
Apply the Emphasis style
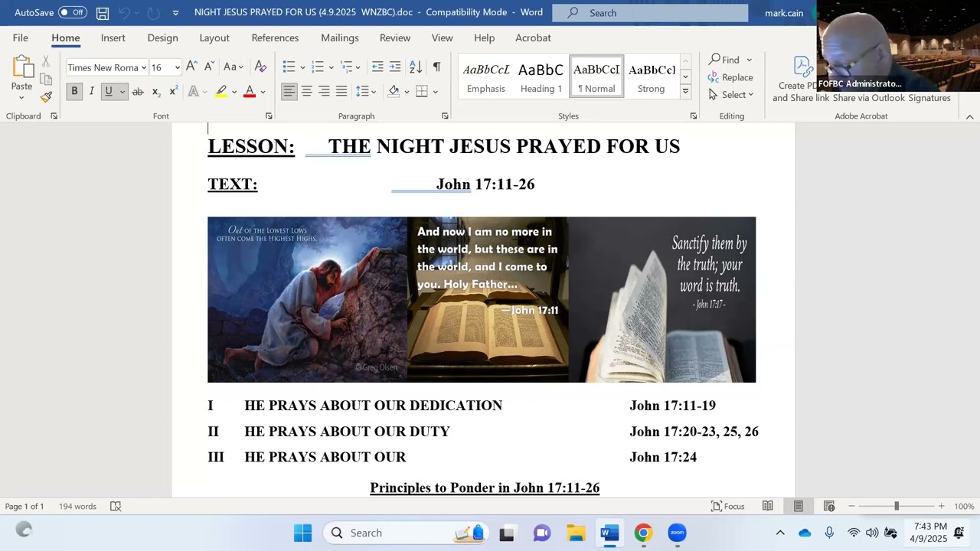tap(486, 77)
